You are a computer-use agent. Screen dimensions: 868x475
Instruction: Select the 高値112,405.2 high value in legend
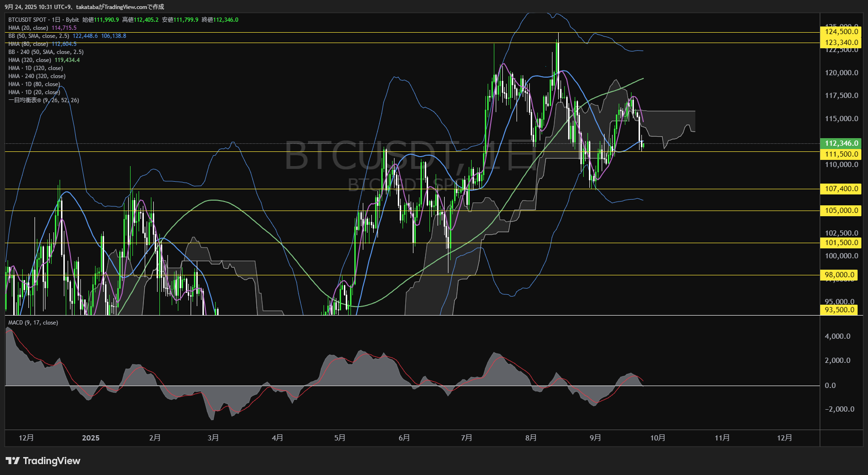coord(140,20)
